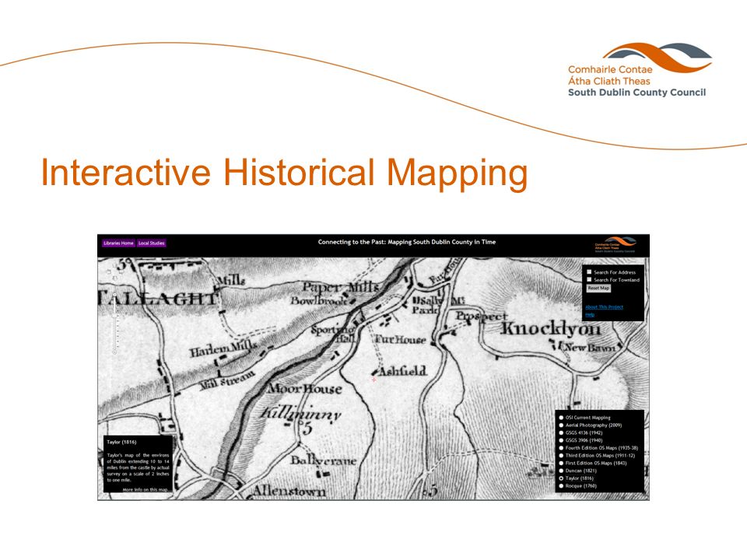The width and height of the screenshot is (747, 560).
Task: Open the Local Studies button
Action: (x=152, y=243)
